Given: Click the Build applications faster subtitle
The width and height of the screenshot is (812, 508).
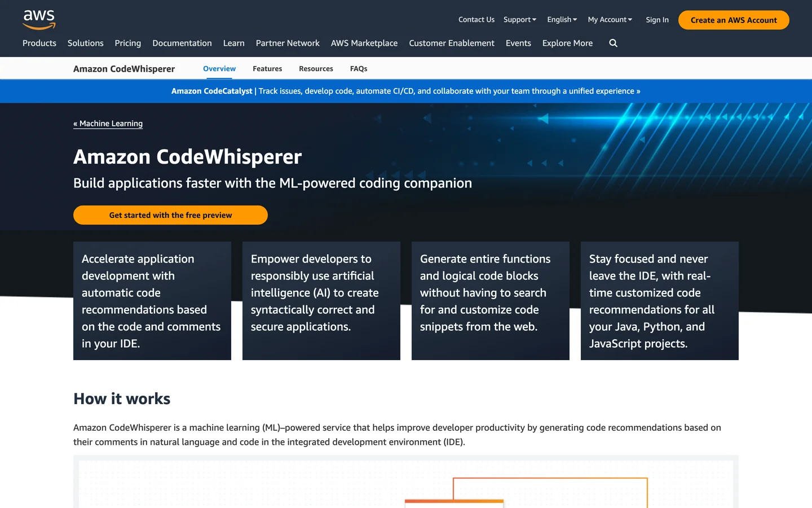Looking at the screenshot, I should coord(272,183).
